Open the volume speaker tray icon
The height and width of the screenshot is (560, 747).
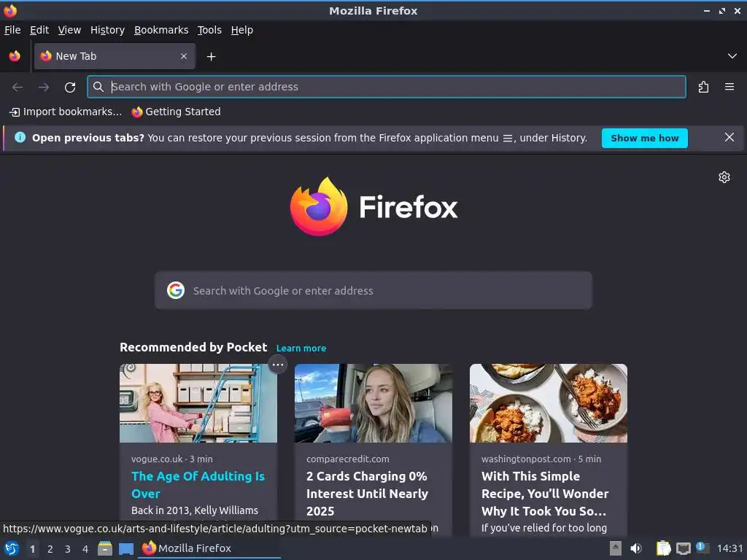click(x=636, y=548)
